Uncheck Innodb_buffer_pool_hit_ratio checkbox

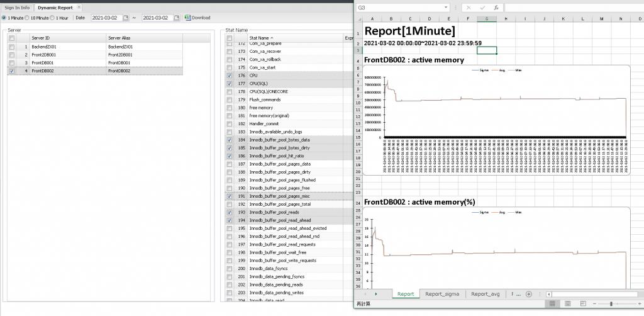[229, 155]
